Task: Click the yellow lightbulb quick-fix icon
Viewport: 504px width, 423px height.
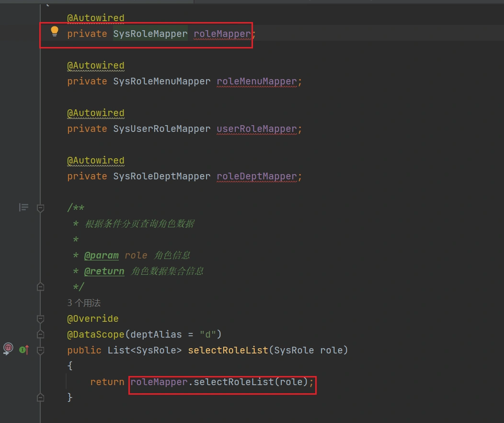Action: click(55, 32)
